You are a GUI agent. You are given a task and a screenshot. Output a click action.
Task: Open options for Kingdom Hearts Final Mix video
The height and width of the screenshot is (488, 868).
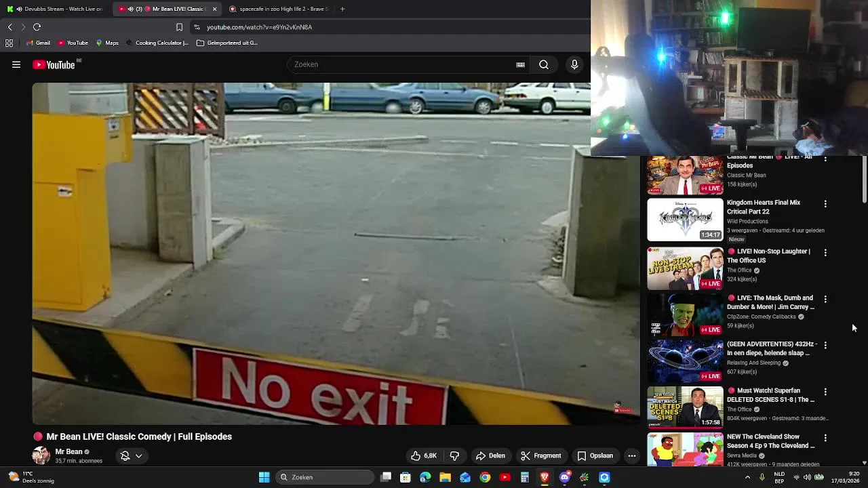[x=825, y=203]
